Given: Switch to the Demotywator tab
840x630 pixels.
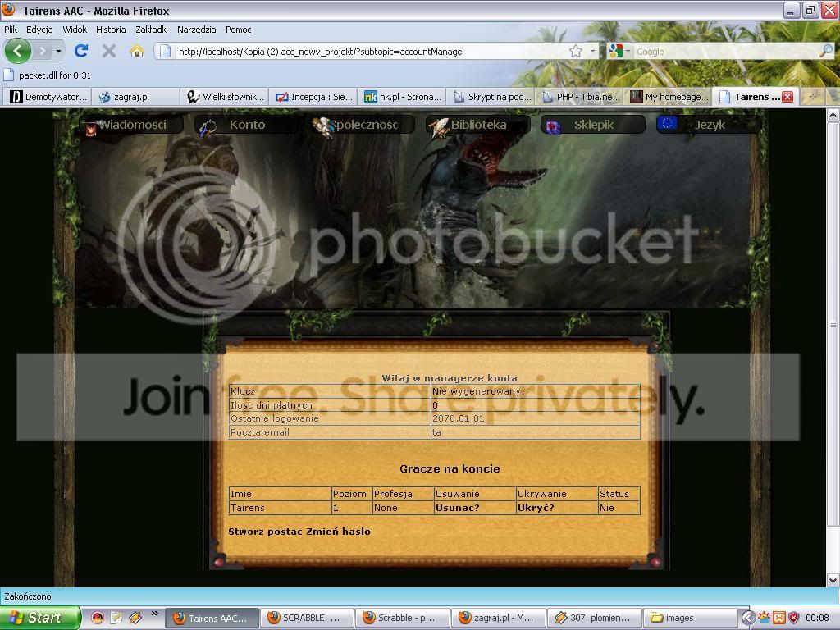Looking at the screenshot, I should 48,97.
